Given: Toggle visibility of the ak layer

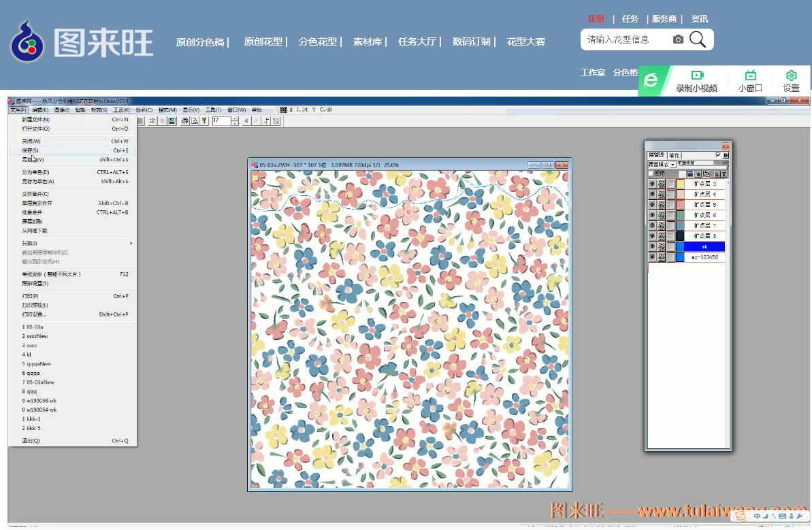Looking at the screenshot, I should coord(652,247).
